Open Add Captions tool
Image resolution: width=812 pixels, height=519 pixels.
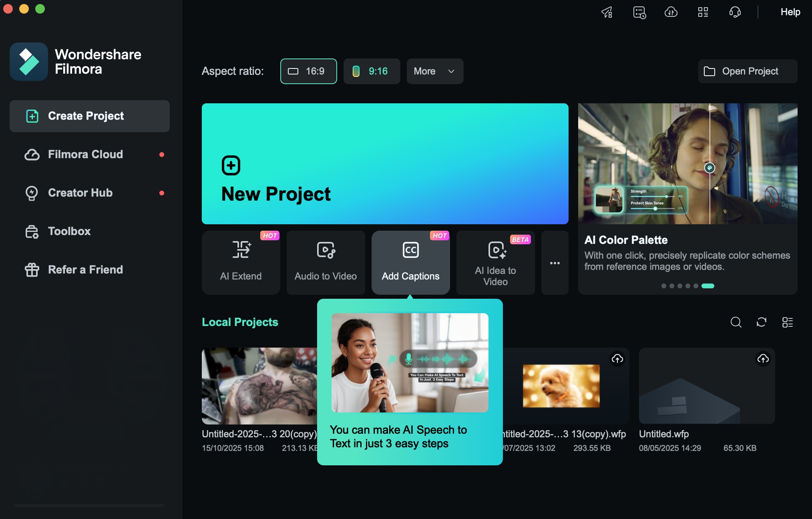[x=410, y=262]
